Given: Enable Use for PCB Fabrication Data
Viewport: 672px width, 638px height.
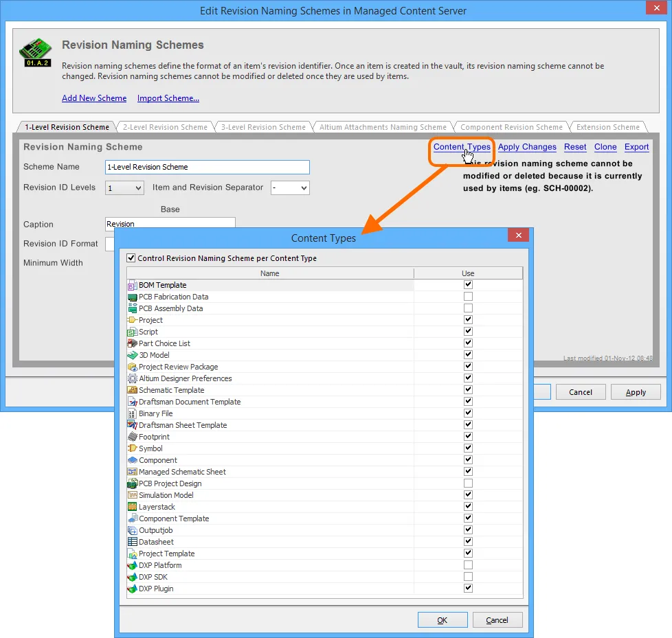Looking at the screenshot, I should (x=468, y=297).
